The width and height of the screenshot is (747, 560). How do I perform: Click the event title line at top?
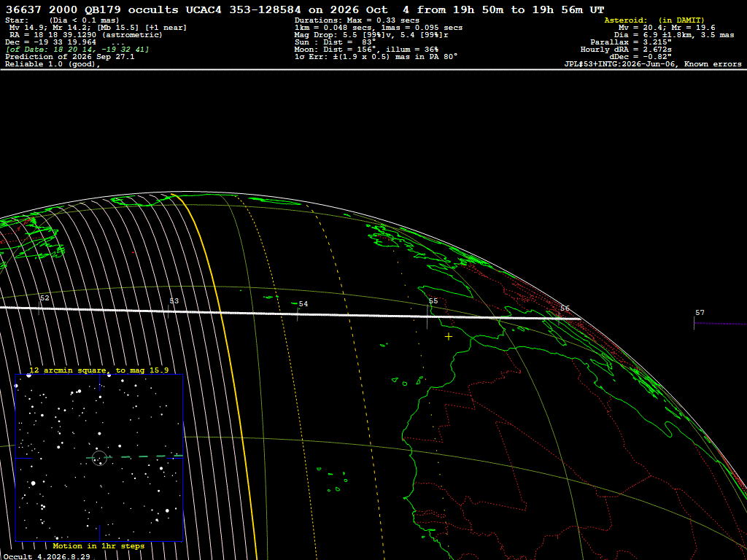pos(305,9)
